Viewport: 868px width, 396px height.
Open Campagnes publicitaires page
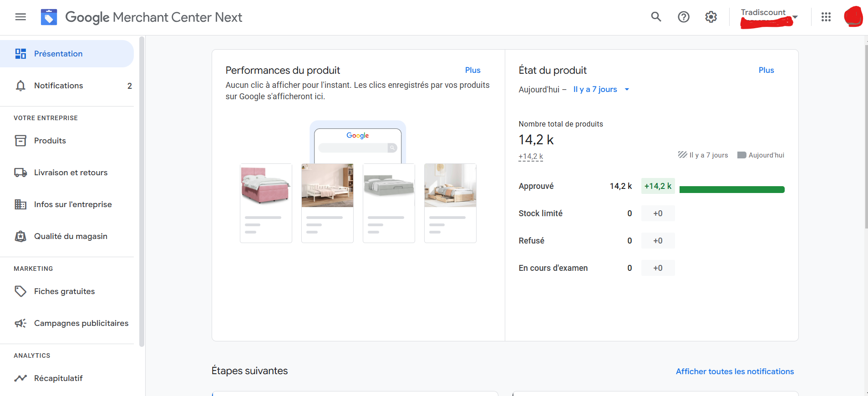[x=67, y=323]
